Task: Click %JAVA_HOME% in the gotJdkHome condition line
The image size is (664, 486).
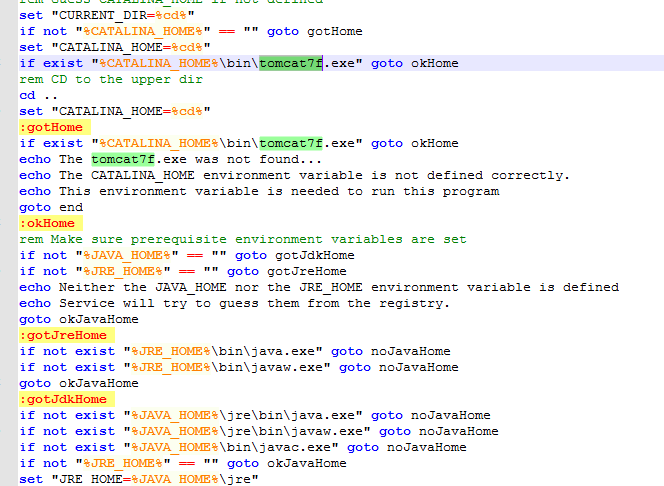Action: pos(127,255)
